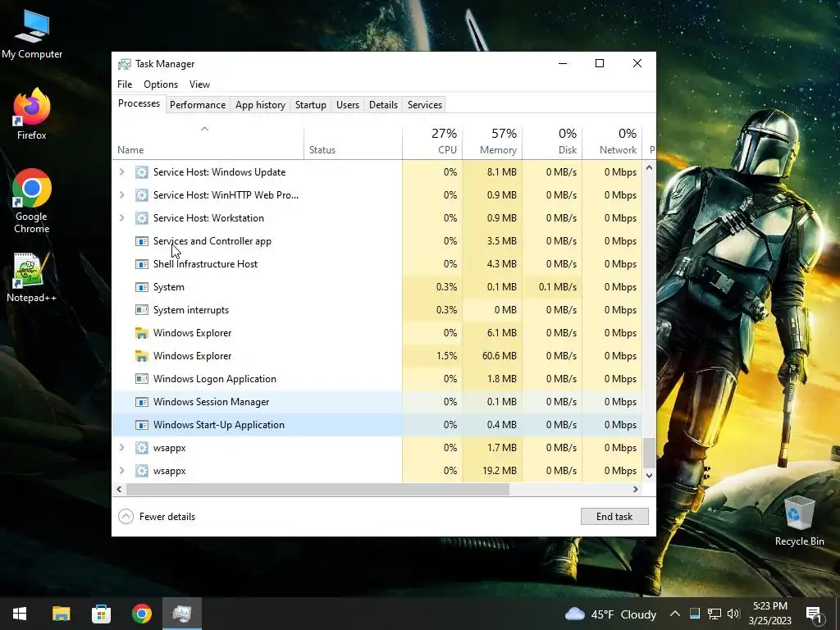840x630 pixels.
Task: Select the Firefox desktop shortcut
Action: tap(32, 114)
